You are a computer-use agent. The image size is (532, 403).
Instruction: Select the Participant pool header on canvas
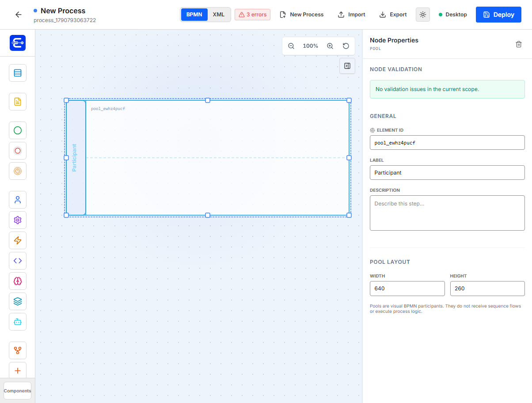(76, 158)
